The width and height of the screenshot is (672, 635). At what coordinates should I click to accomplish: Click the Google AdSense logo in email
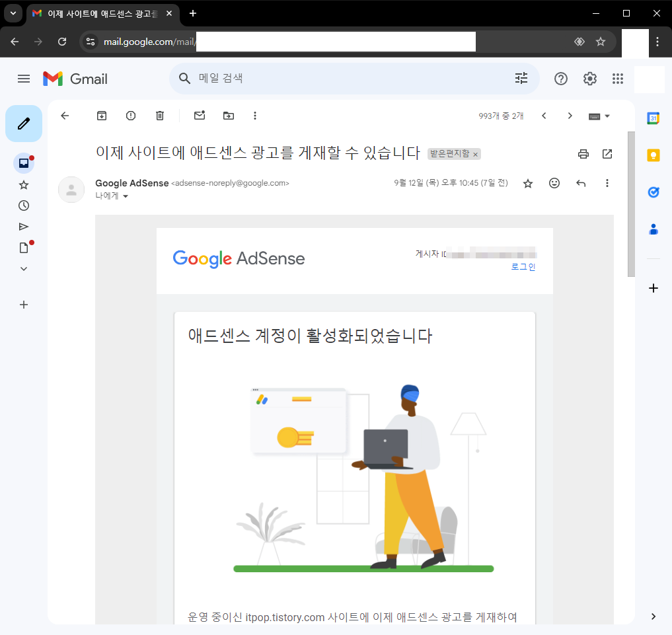[x=239, y=259]
